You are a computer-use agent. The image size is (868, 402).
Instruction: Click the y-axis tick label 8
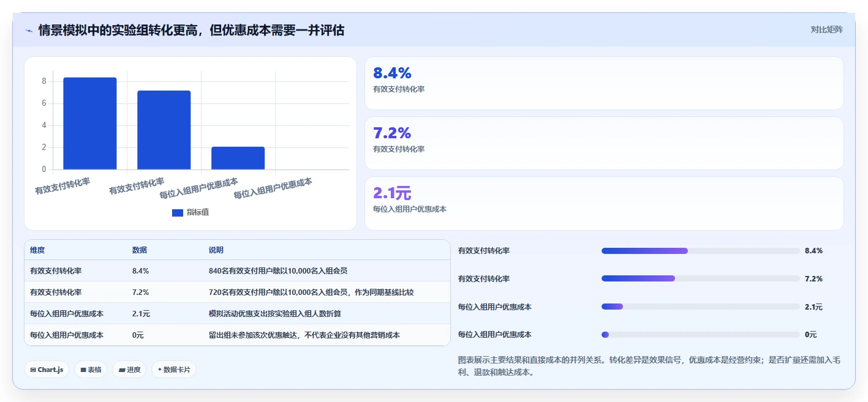44,81
